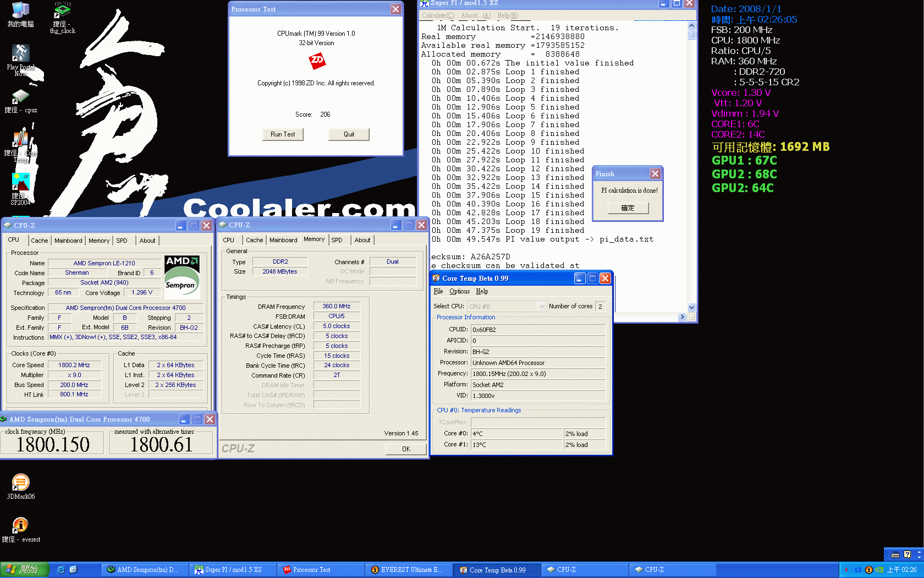Open the My Computer desktop icon

point(20,12)
